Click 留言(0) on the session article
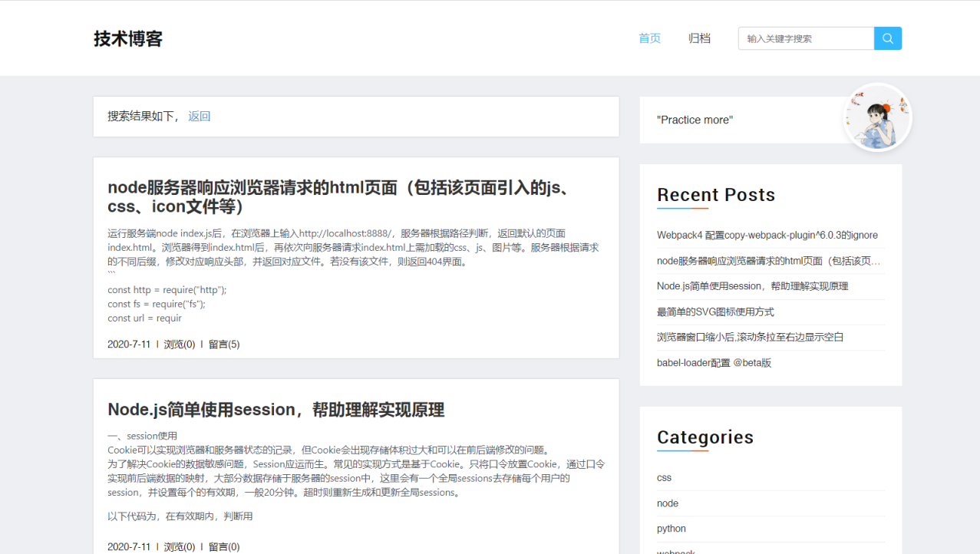The width and height of the screenshot is (980, 554). click(224, 547)
